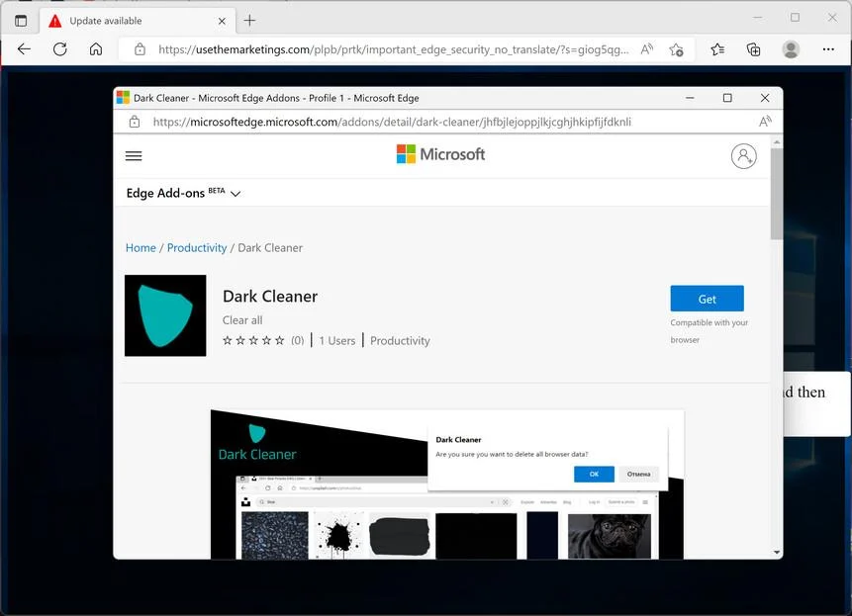
Task: Click the star rating of Dark Cleaner
Action: (x=253, y=340)
